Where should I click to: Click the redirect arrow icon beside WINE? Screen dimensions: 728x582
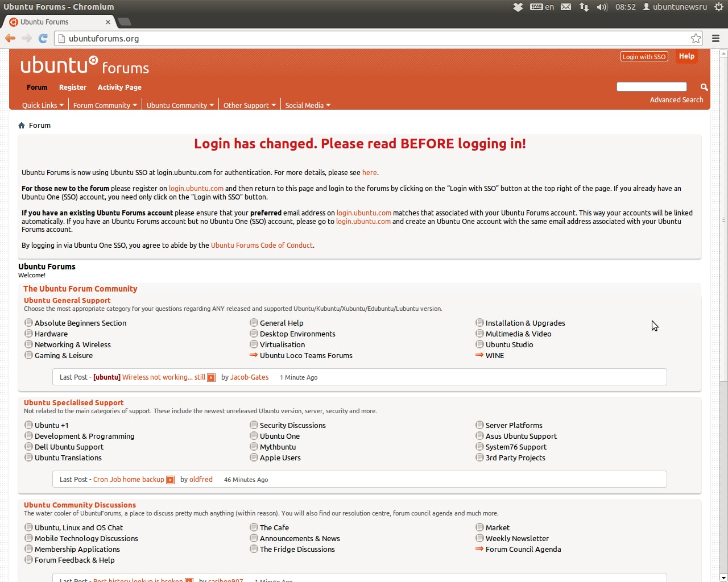tap(479, 355)
